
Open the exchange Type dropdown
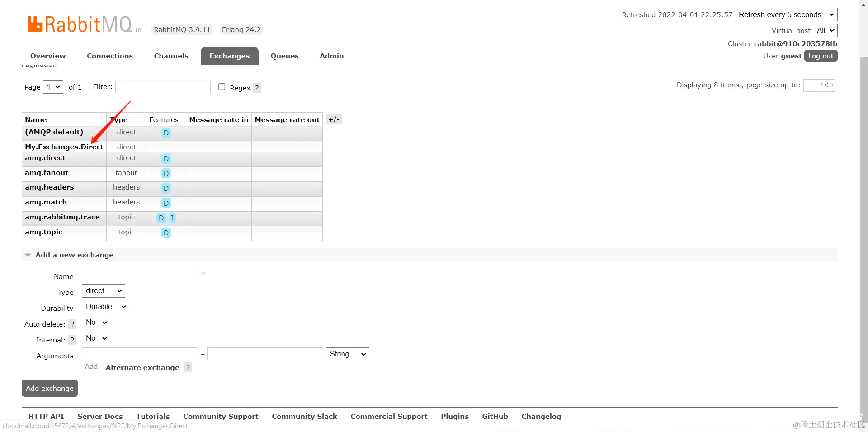104,291
